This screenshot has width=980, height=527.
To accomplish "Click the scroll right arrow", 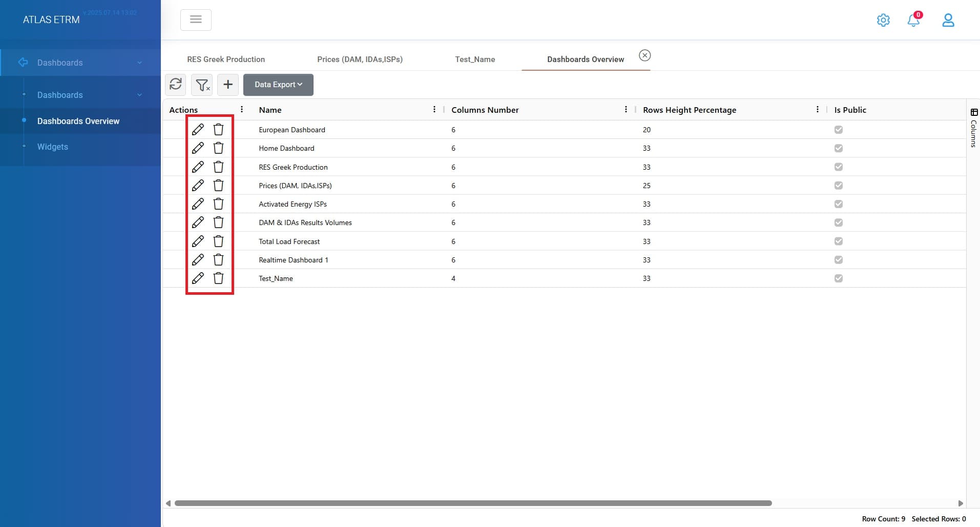I will coord(961,503).
